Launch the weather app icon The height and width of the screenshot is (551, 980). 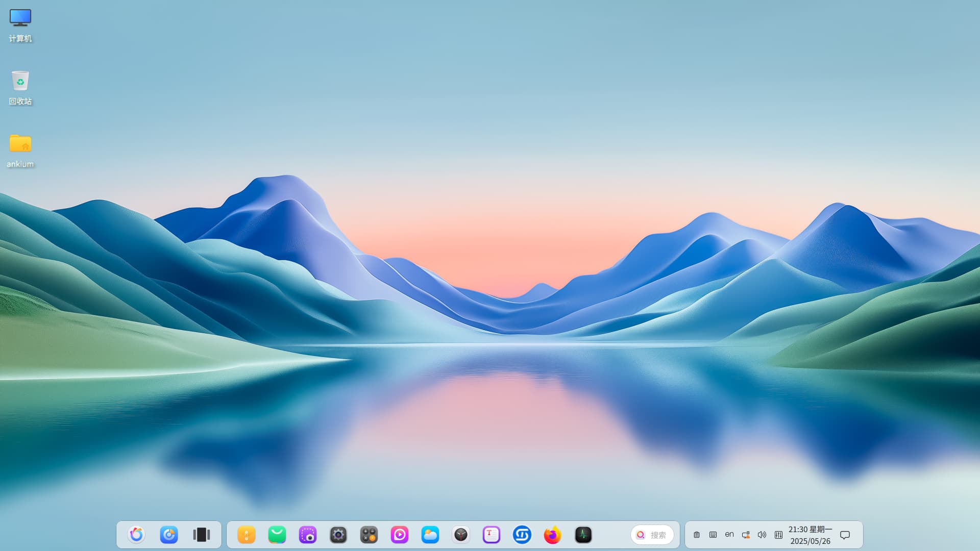[x=430, y=535]
